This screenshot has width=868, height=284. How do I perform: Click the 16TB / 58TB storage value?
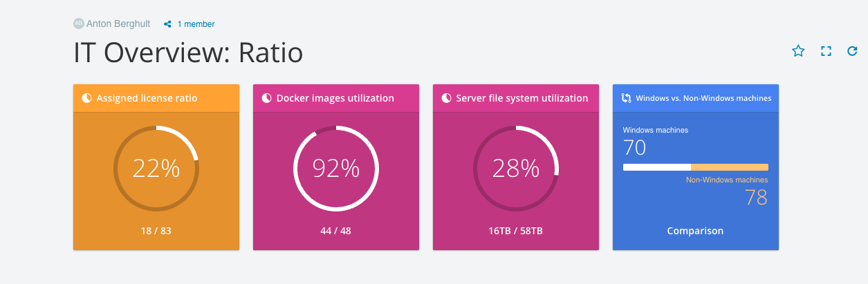tap(516, 231)
